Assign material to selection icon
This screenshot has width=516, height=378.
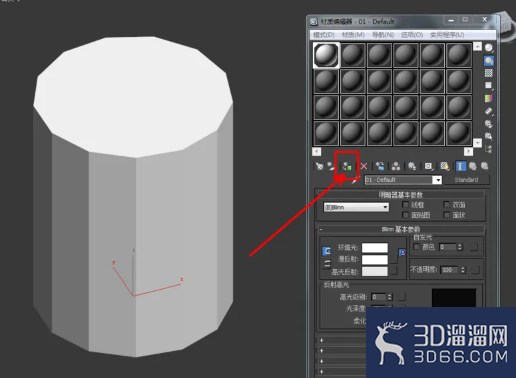click(x=347, y=166)
